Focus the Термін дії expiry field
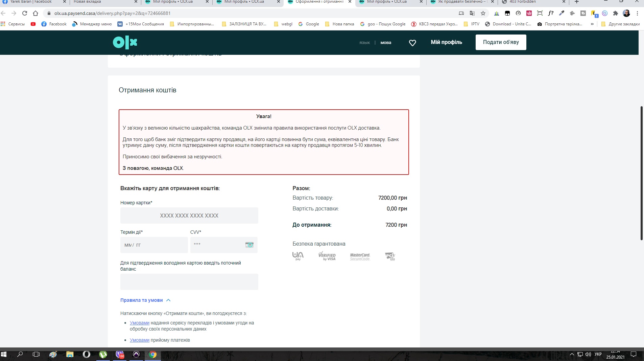Viewport: 644px width, 361px height. [154, 245]
